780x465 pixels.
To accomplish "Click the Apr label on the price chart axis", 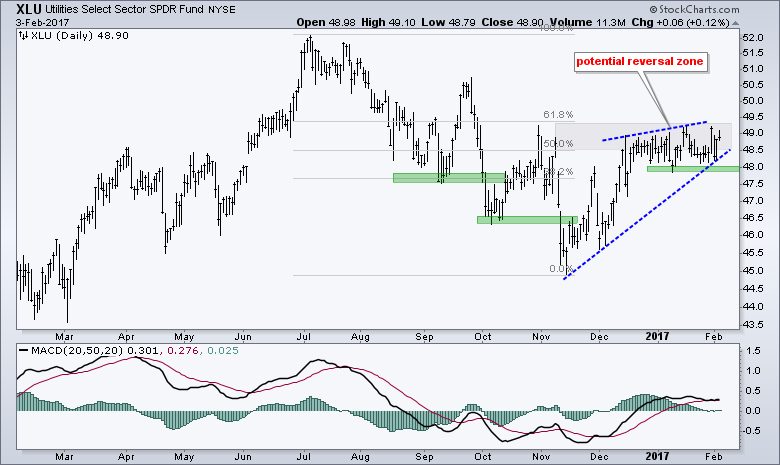I will click(126, 337).
